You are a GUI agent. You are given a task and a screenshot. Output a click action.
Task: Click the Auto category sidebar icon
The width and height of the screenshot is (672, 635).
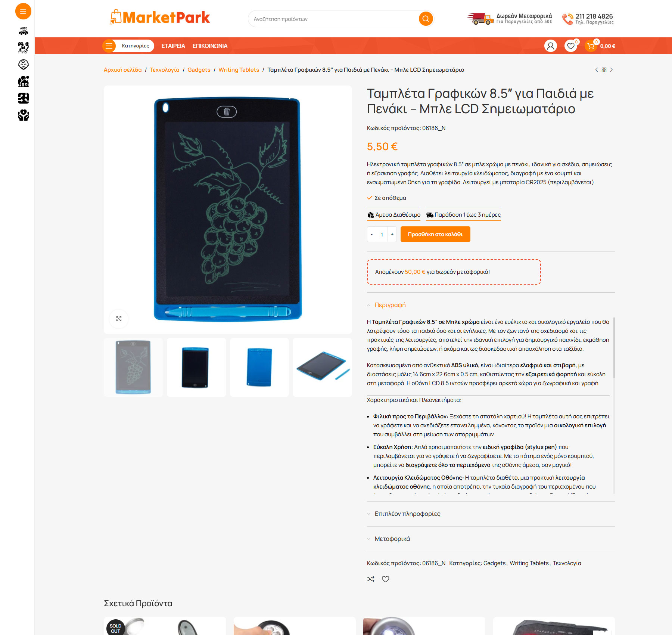click(24, 31)
